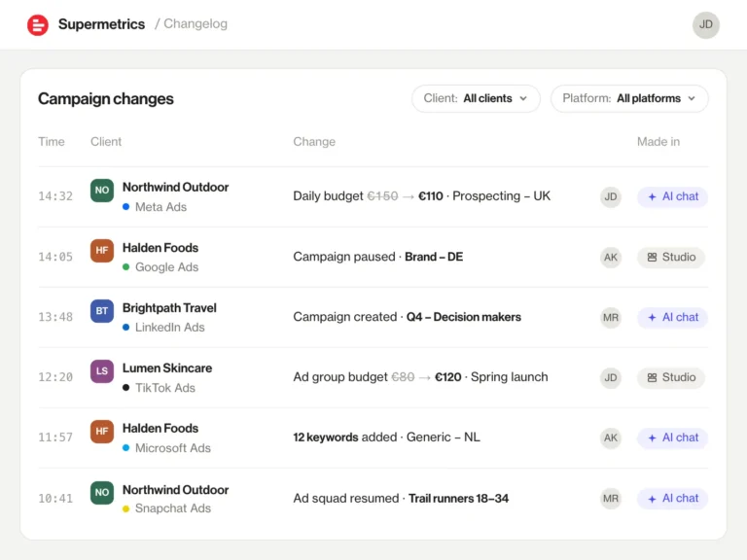Click Halden Foods name in Google Ads row
This screenshot has height=560, width=747.
click(x=160, y=248)
